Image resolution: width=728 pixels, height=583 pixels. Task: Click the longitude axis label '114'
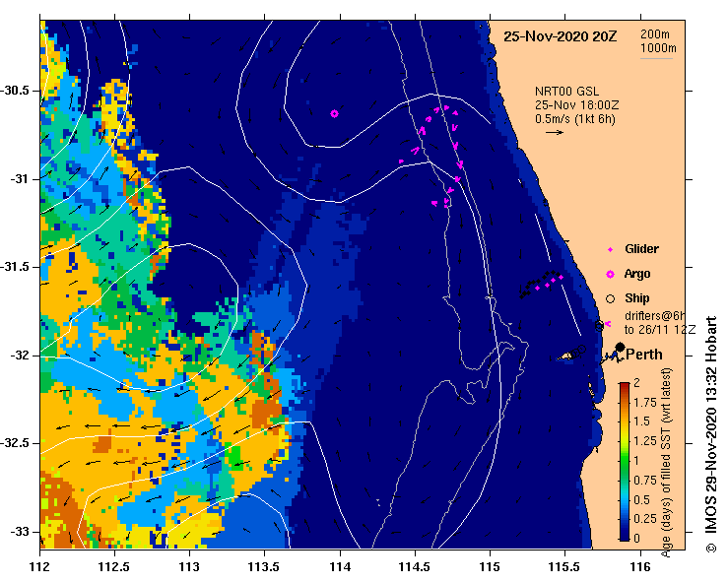[340, 567]
